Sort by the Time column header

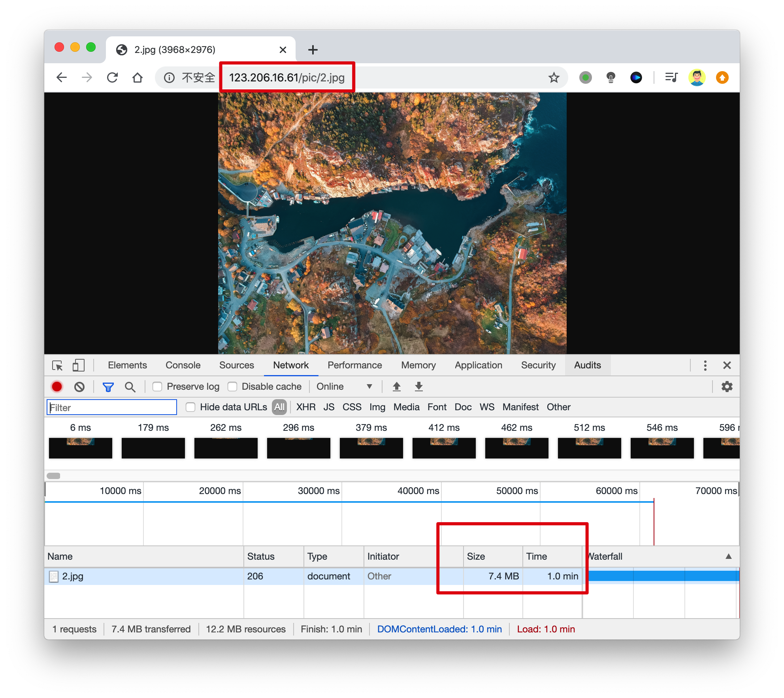[552, 557]
